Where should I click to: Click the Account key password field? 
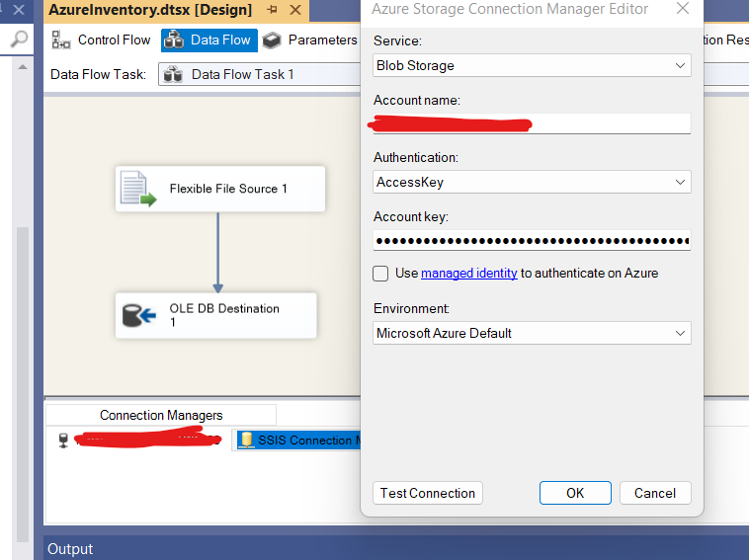pyautogui.click(x=532, y=241)
